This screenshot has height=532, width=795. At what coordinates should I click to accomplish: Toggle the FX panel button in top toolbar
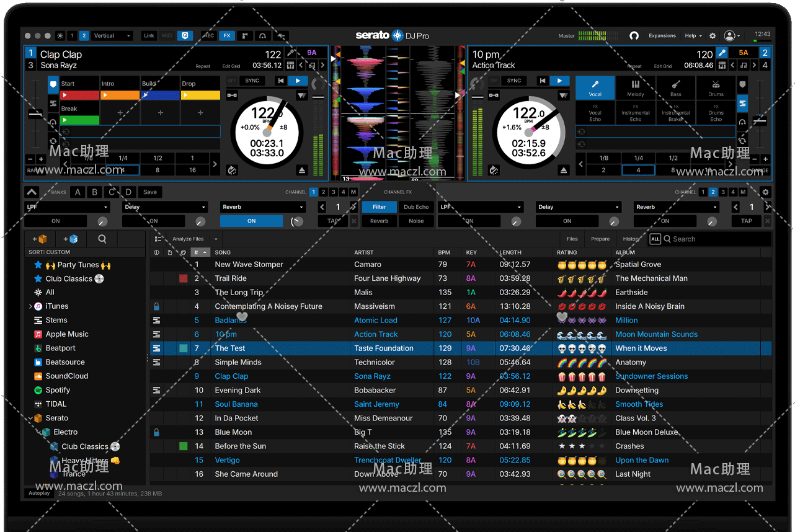(x=227, y=36)
